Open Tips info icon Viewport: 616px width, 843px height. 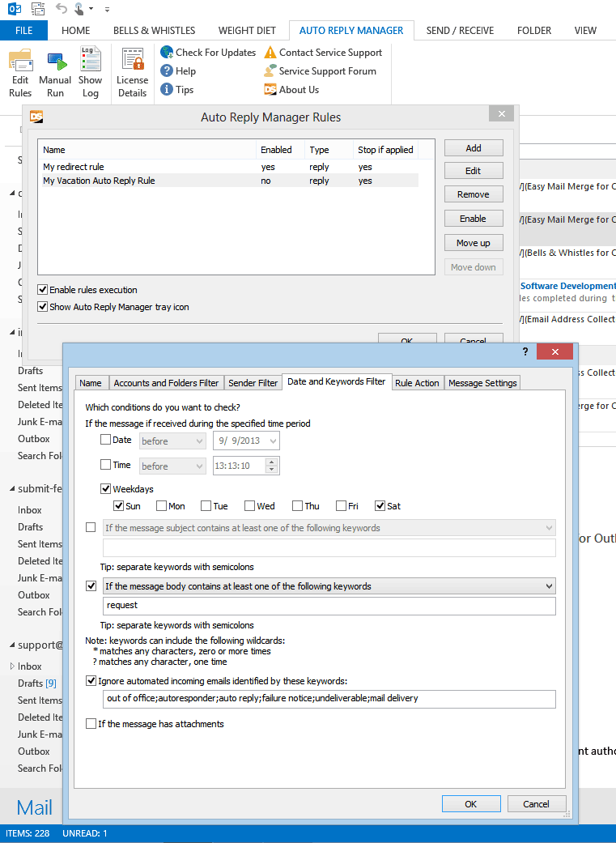pyautogui.click(x=167, y=90)
